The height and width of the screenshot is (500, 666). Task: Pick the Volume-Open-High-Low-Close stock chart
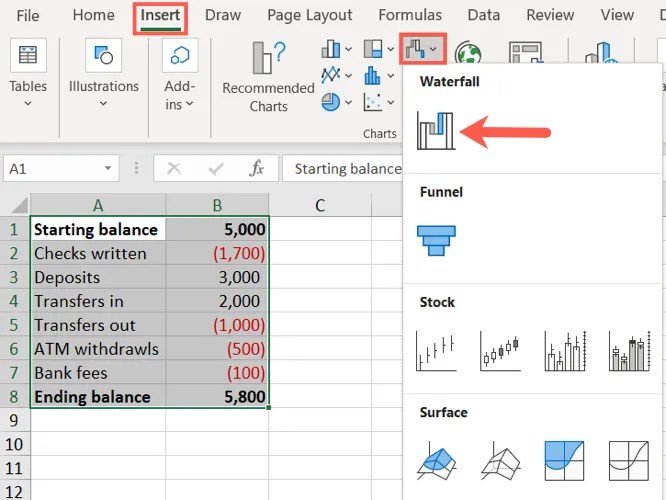[629, 351]
